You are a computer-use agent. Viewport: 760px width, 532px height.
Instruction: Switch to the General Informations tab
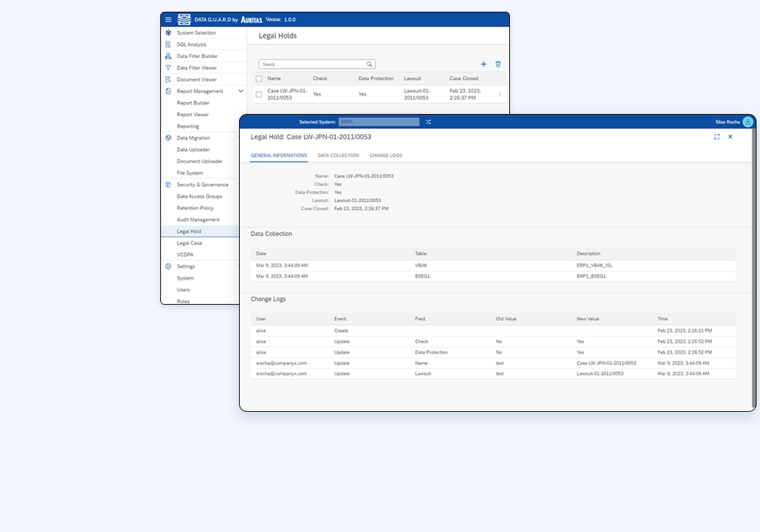(278, 155)
